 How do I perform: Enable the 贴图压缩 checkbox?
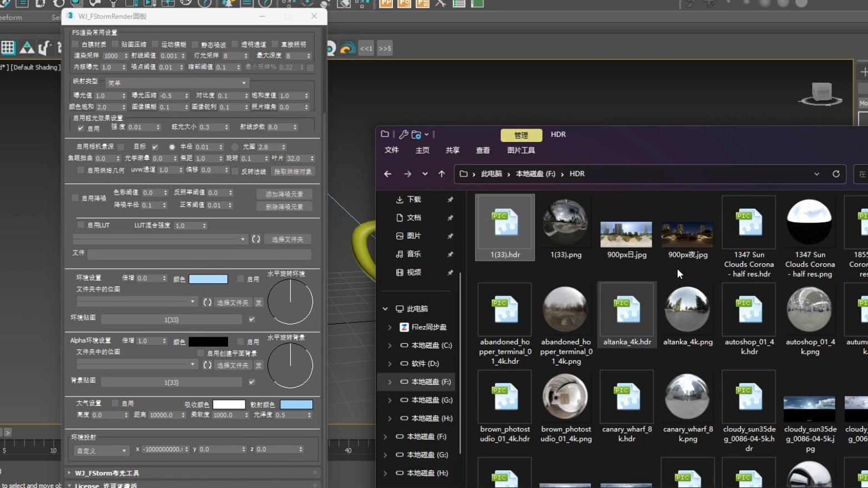click(x=115, y=44)
